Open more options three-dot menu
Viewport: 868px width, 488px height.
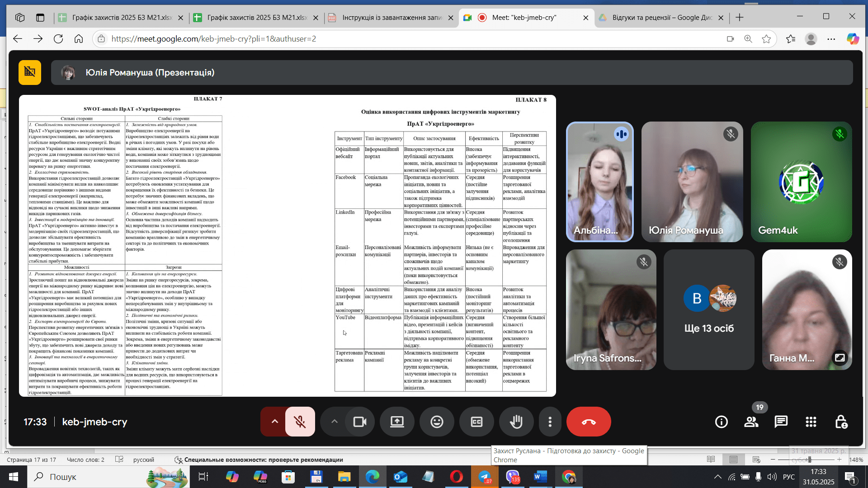[x=550, y=422]
